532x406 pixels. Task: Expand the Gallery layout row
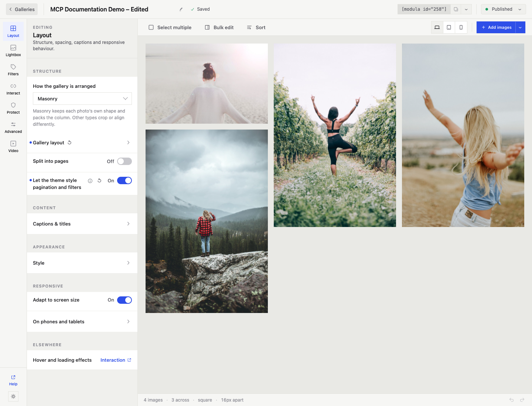click(x=82, y=142)
